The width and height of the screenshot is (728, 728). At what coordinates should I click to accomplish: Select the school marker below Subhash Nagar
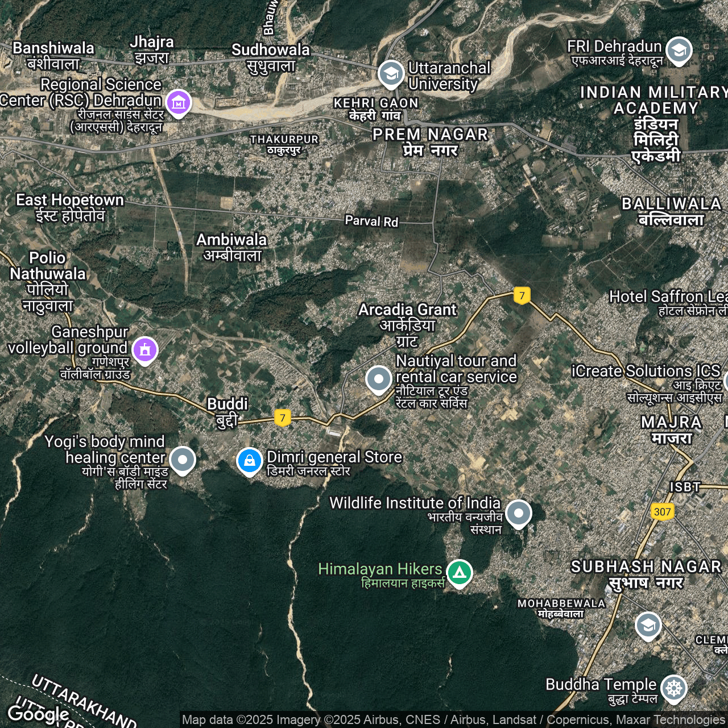coord(648,626)
